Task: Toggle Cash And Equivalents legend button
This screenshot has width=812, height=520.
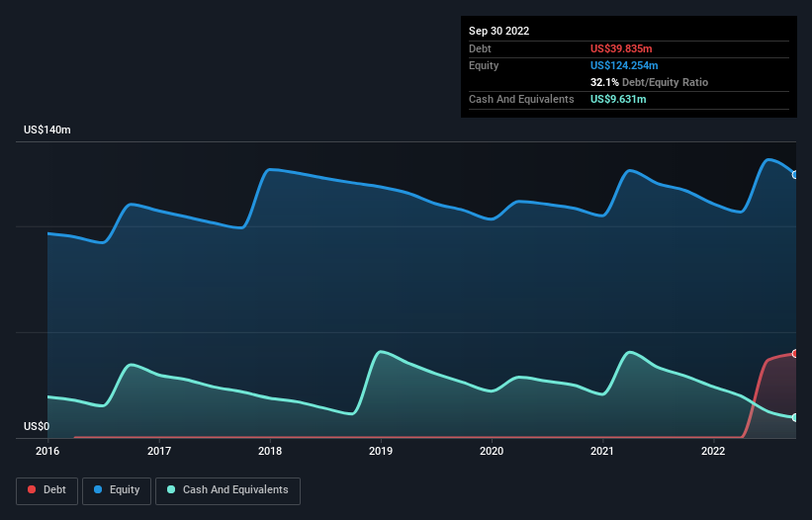Action: tap(227, 490)
